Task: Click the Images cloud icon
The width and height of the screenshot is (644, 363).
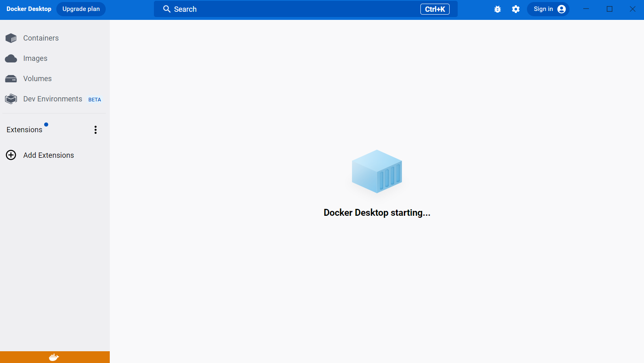Action: click(x=11, y=59)
